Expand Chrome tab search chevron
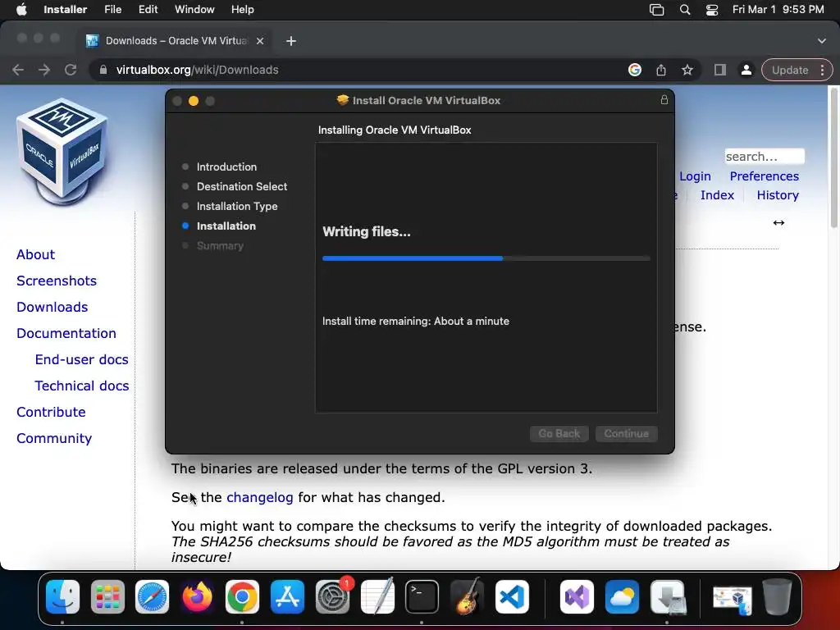 tap(822, 41)
